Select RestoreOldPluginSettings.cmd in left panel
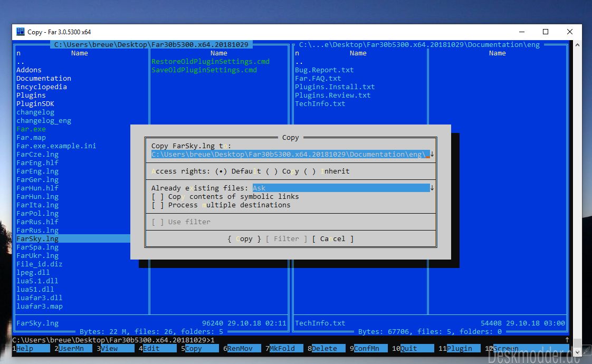The image size is (592, 364). pyautogui.click(x=211, y=62)
